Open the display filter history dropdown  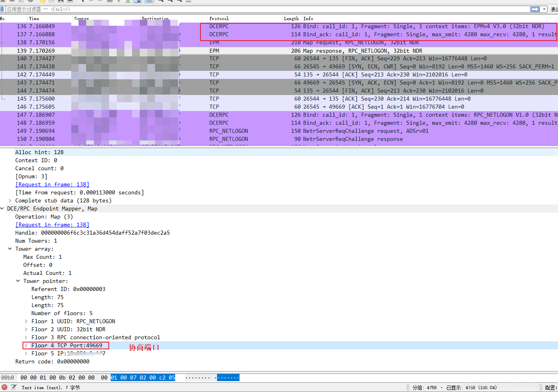[x=544, y=9]
